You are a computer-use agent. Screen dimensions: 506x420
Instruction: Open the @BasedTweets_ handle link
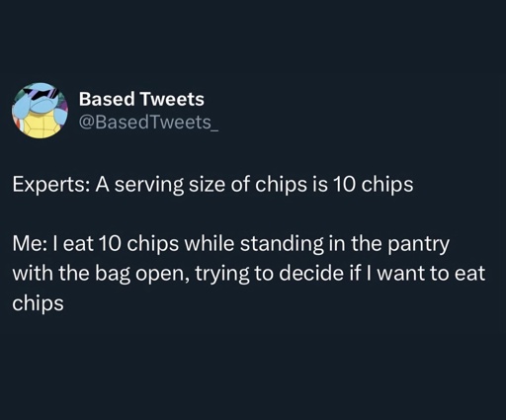tap(148, 123)
